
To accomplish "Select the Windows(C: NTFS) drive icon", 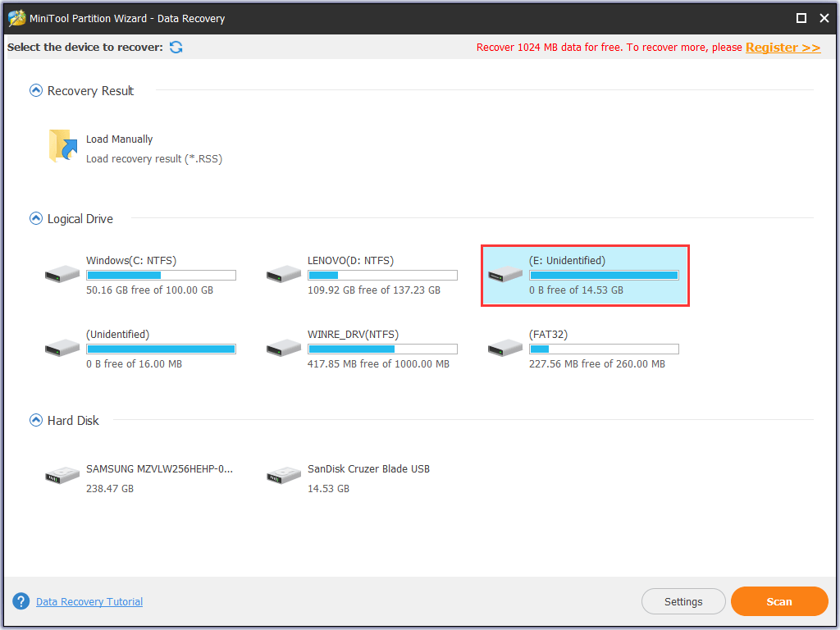I will pos(62,274).
